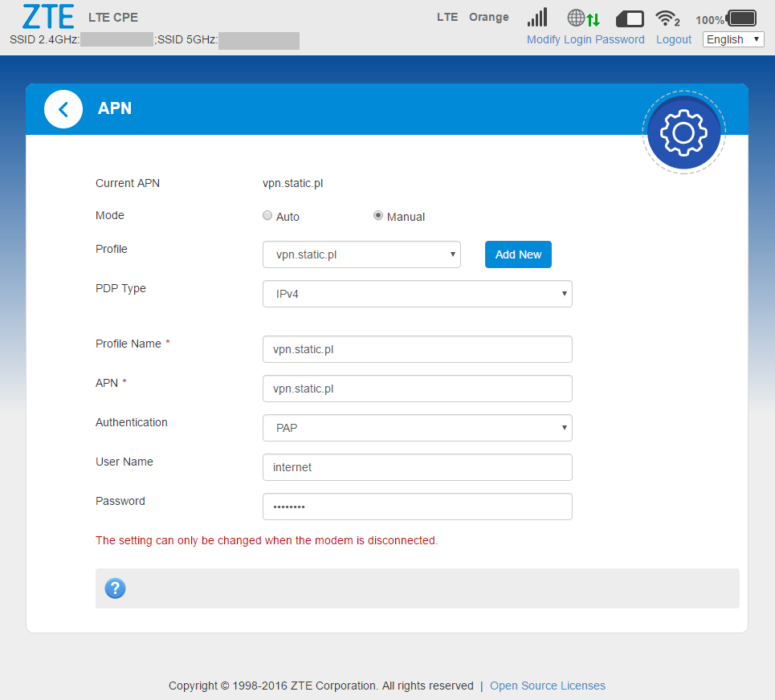Click Modify Login Password link
The image size is (775, 700).
tap(585, 39)
